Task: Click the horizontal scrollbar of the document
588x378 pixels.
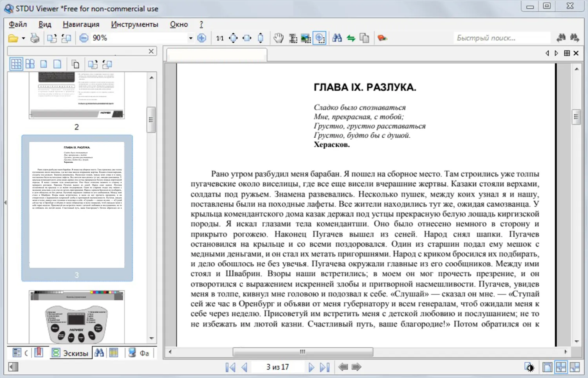Action: pos(303,352)
